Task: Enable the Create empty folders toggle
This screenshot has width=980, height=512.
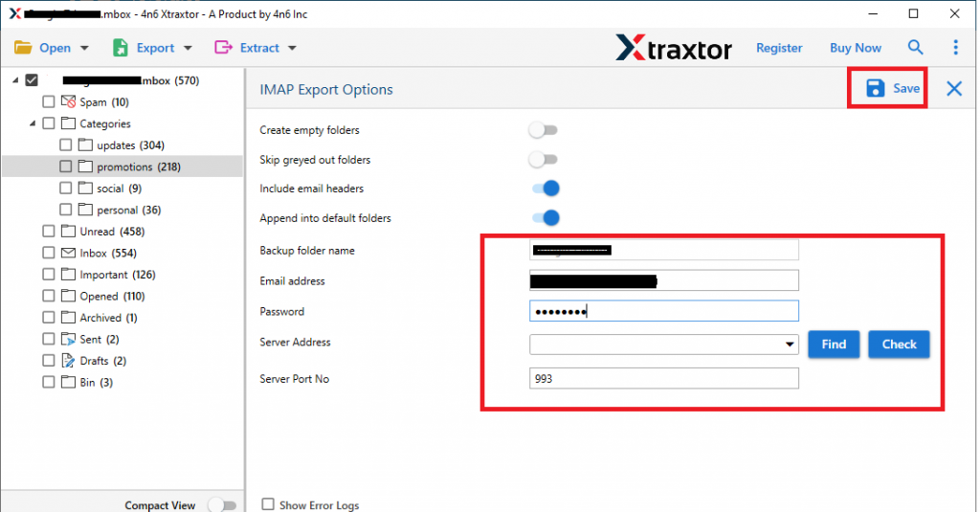Action: 544,130
